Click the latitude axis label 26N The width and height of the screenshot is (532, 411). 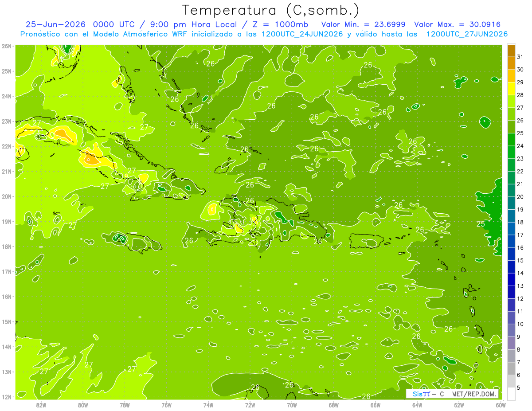pos(7,46)
